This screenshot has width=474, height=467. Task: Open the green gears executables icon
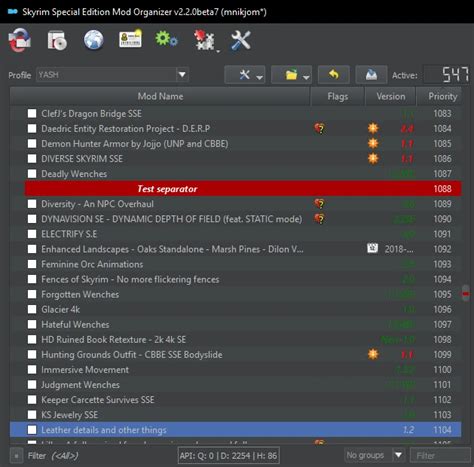166,39
